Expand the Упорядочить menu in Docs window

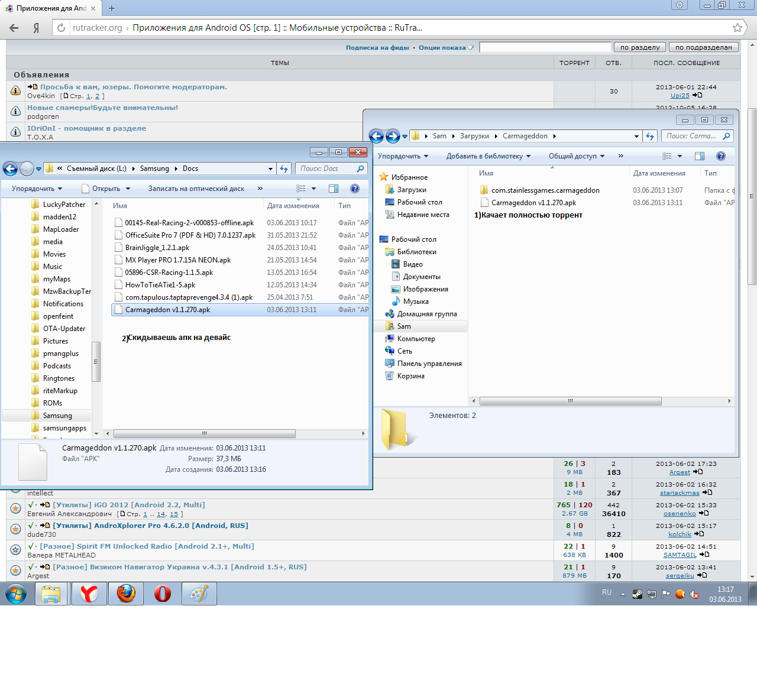(x=37, y=189)
